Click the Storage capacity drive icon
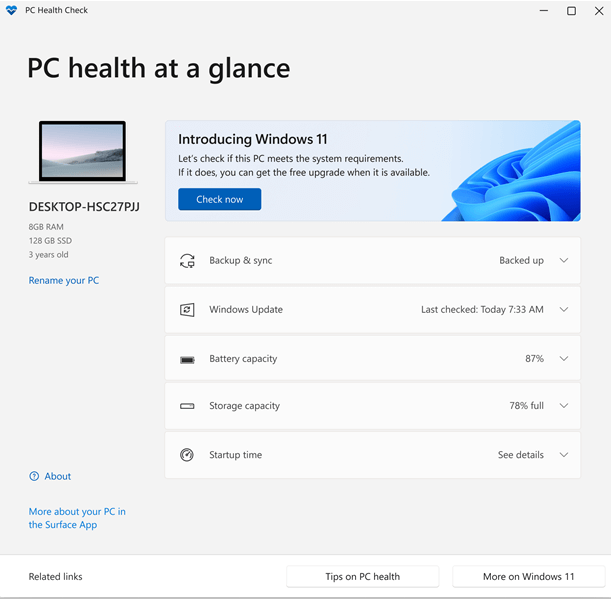Image resolution: width=611 pixels, height=599 pixels. [x=187, y=407]
